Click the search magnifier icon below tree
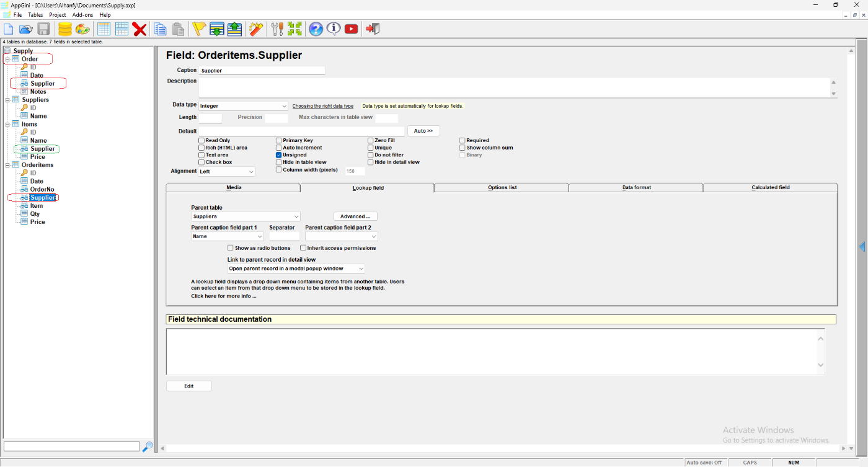Screen dimensions: 868x467 click(148, 447)
